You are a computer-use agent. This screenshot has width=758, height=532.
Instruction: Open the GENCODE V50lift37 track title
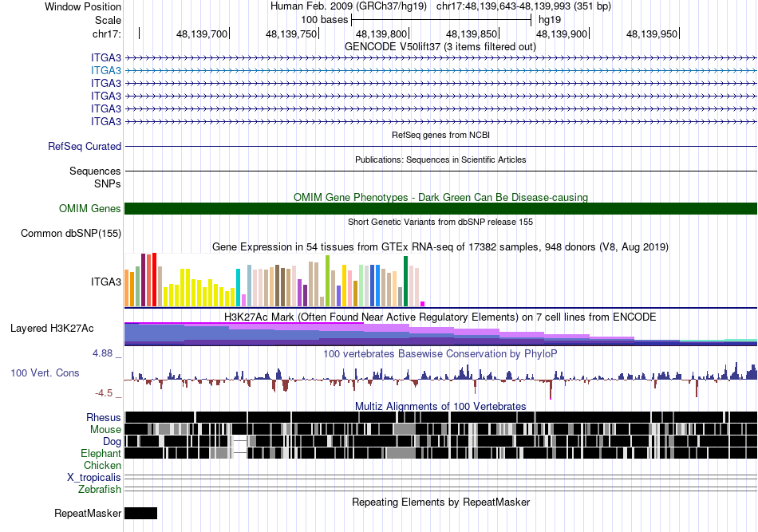tap(440, 47)
